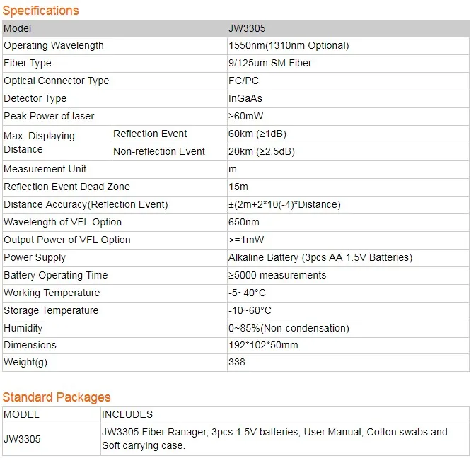Image resolution: width=476 pixels, height=463 pixels.
Task: Click the '0~85%(Non-condensation)' value
Action: (289, 328)
